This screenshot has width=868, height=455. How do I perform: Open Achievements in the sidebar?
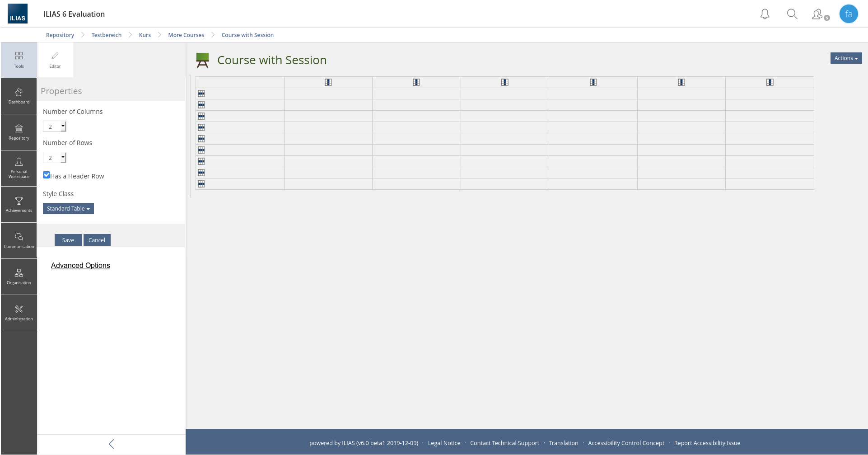click(19, 205)
